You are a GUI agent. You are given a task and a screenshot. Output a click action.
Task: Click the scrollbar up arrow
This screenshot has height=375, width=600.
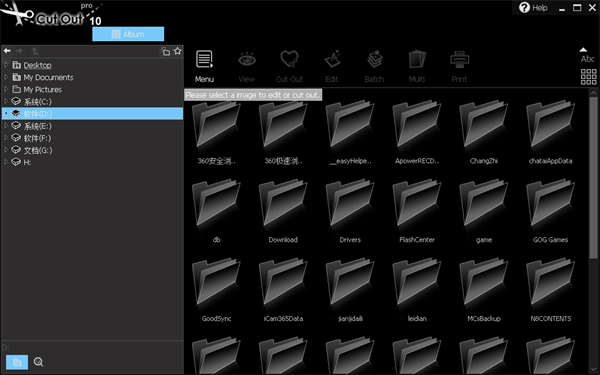click(593, 93)
